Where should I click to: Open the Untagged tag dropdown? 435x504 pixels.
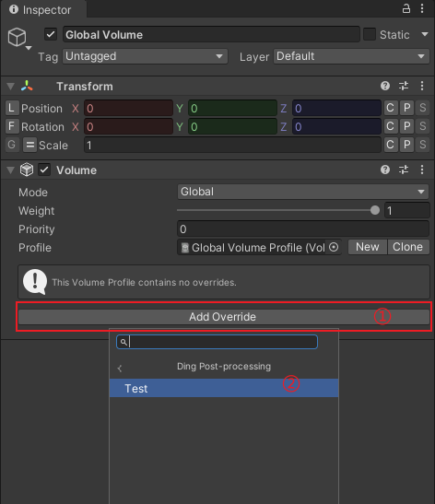tap(145, 56)
